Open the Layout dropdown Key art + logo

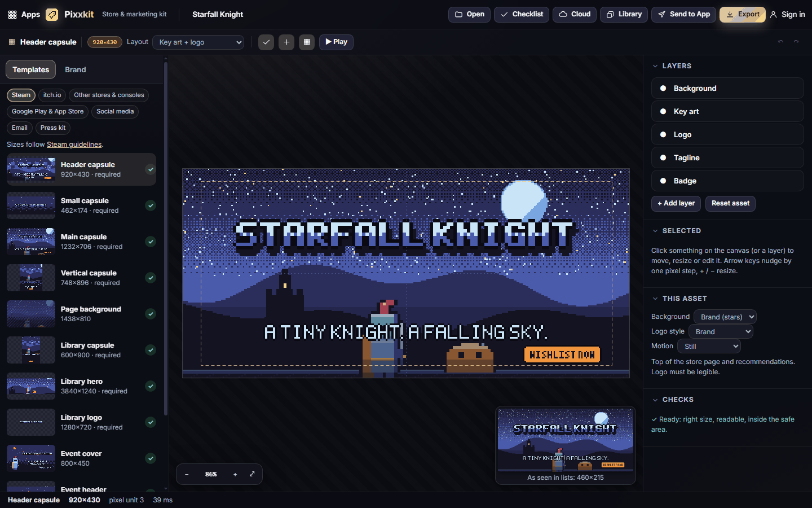[x=198, y=42]
